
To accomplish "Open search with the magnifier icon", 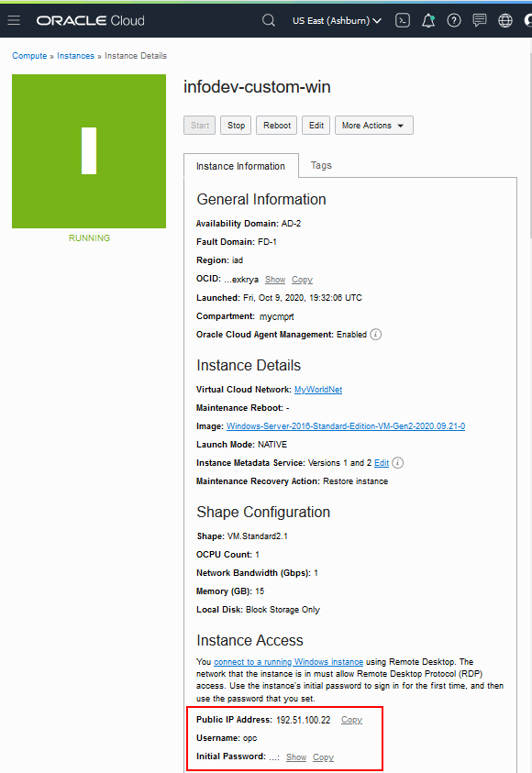I will coord(268,19).
